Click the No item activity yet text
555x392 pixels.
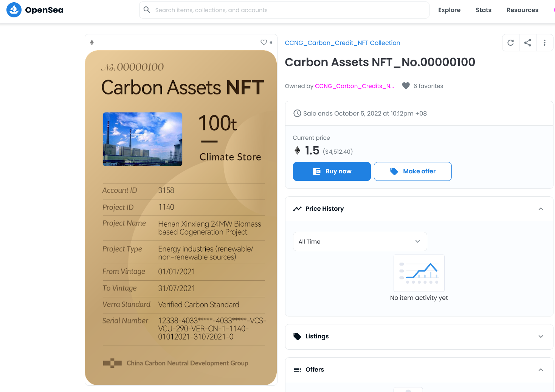(419, 298)
